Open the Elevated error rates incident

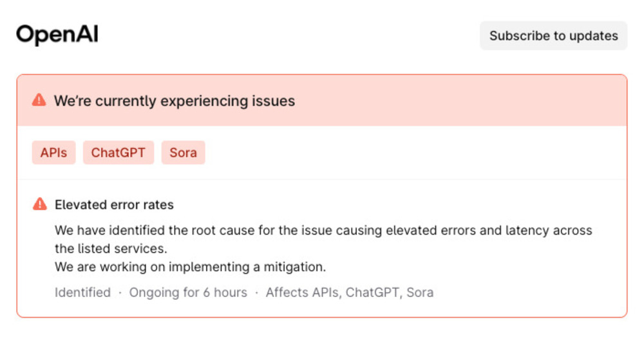click(114, 205)
